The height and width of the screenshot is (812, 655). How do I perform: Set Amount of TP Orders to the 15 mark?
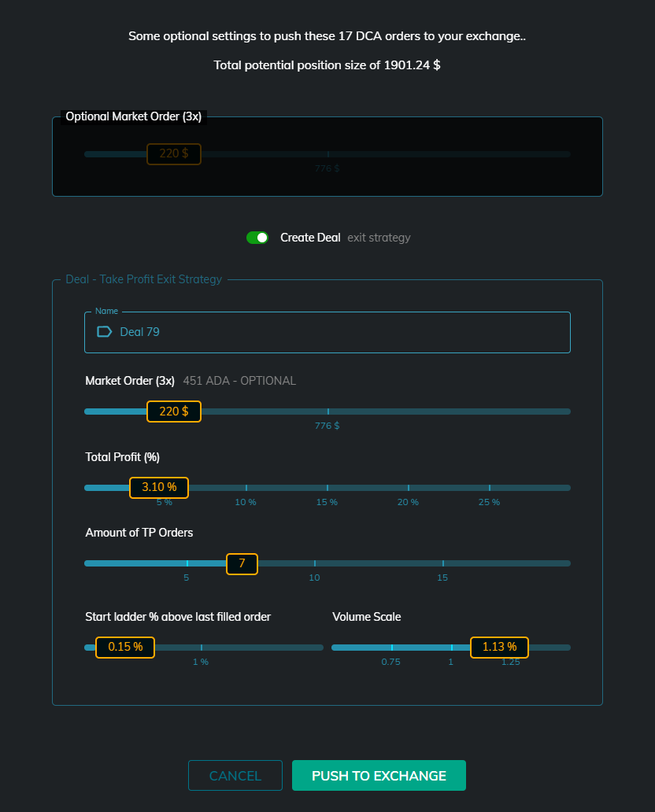click(x=442, y=563)
